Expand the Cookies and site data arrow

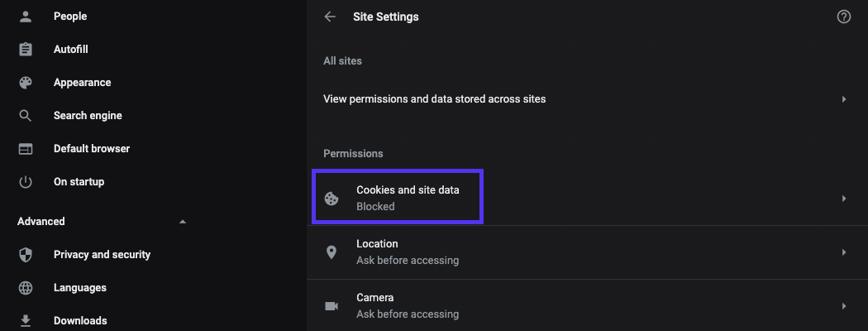coord(844,199)
